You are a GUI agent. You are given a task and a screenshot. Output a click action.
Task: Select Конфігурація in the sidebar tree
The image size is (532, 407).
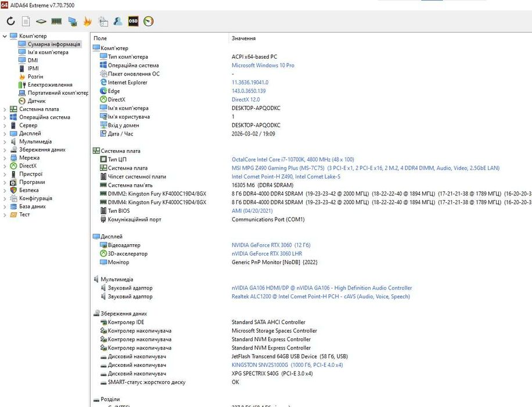[35, 198]
